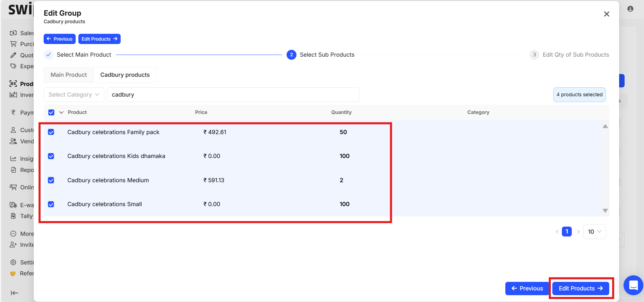Switch to the Cadbury products tab
Image resolution: width=644 pixels, height=302 pixels.
(125, 75)
